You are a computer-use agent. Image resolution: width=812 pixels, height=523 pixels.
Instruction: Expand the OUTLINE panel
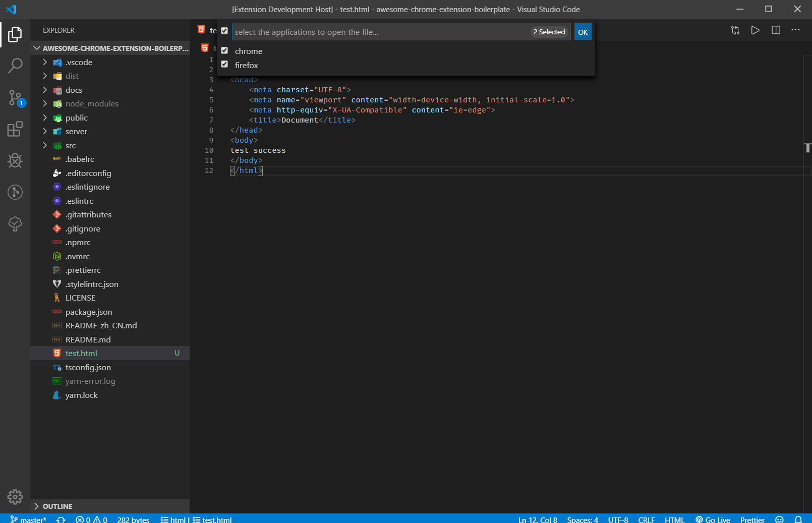[x=110, y=506]
